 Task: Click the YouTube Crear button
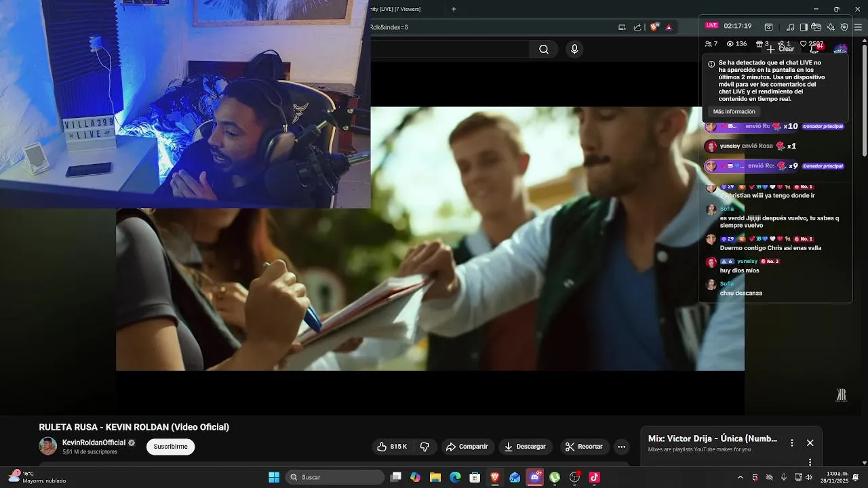(x=781, y=49)
